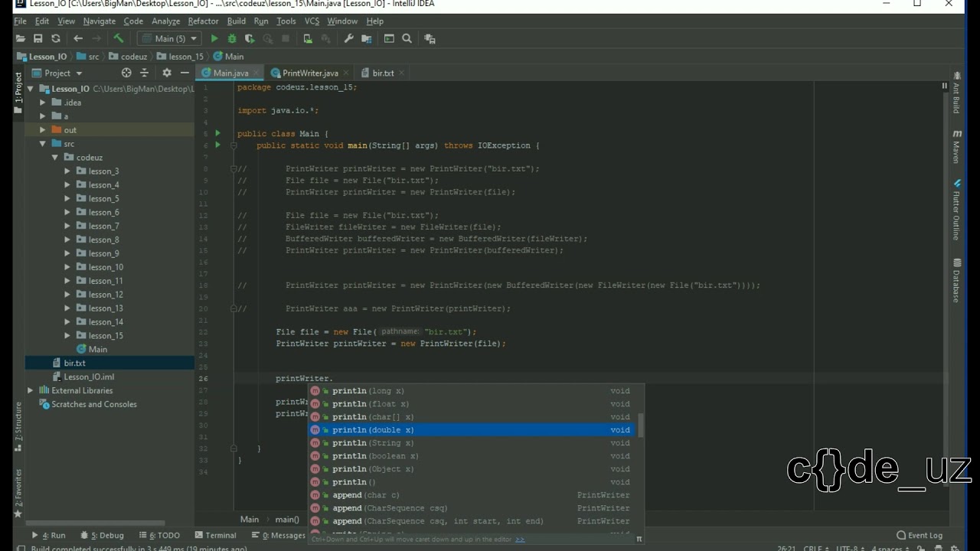Choose append(char c) completion
The image size is (980, 551).
click(473, 495)
